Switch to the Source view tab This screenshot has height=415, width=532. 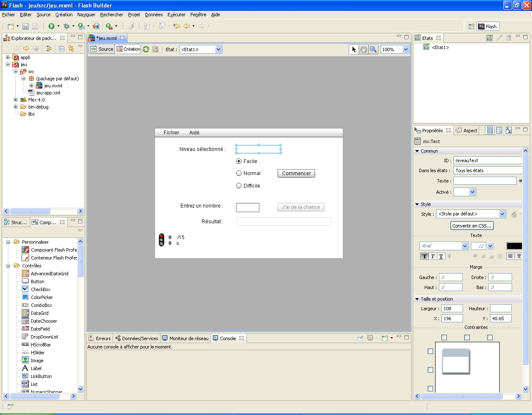pyautogui.click(x=102, y=49)
